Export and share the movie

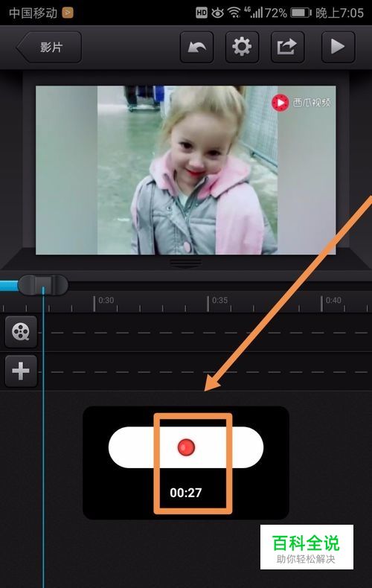287,47
